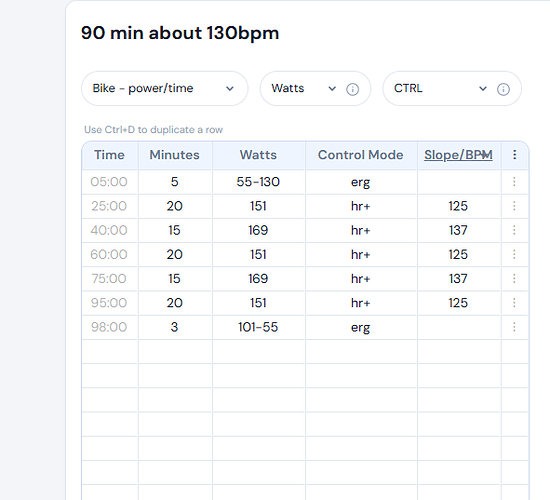Select the 137 BPM cell in the 40:00 row
The width and height of the screenshot is (550, 500).
(458, 230)
